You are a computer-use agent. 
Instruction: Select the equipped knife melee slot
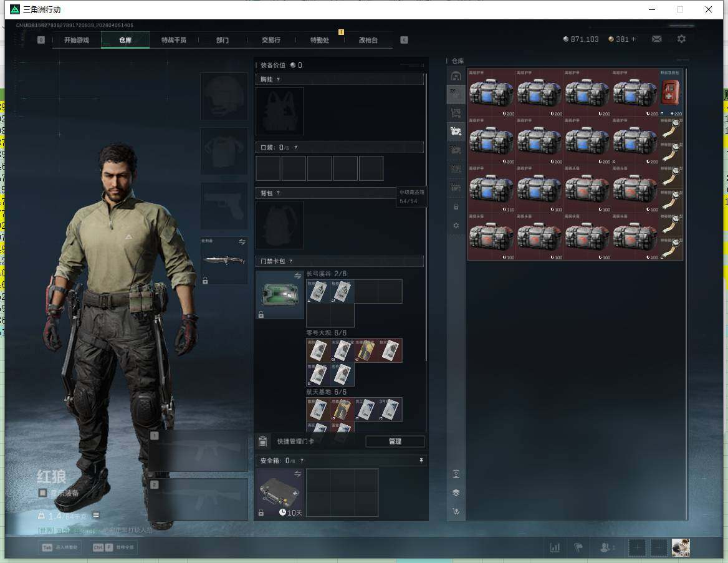(224, 260)
